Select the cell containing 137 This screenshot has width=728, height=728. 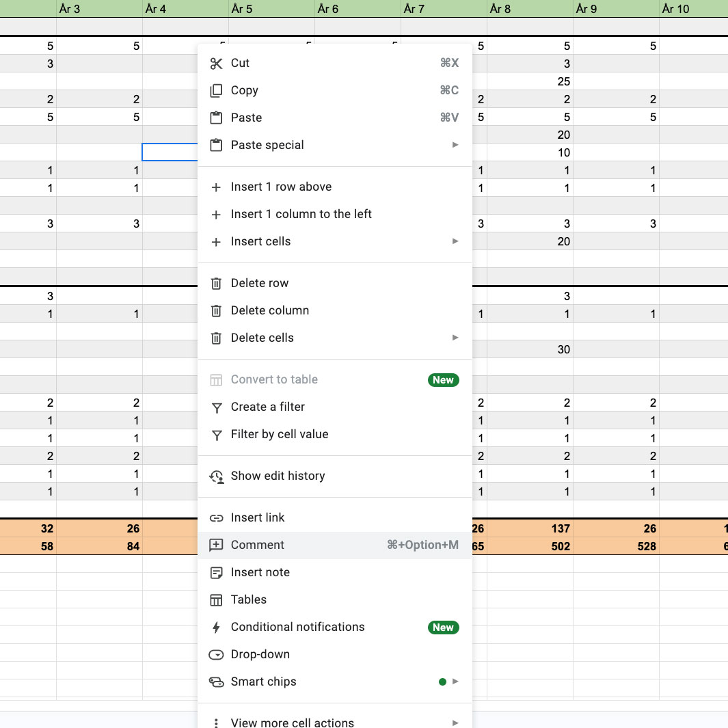[x=530, y=528]
